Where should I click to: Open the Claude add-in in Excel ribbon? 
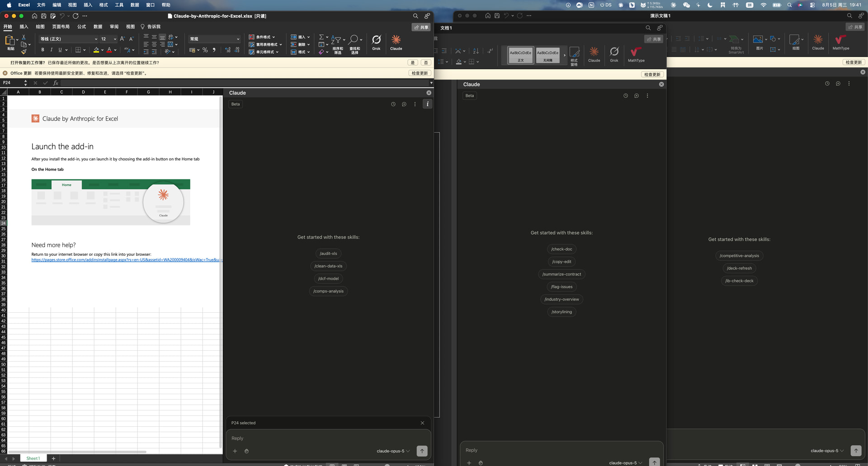(x=396, y=42)
